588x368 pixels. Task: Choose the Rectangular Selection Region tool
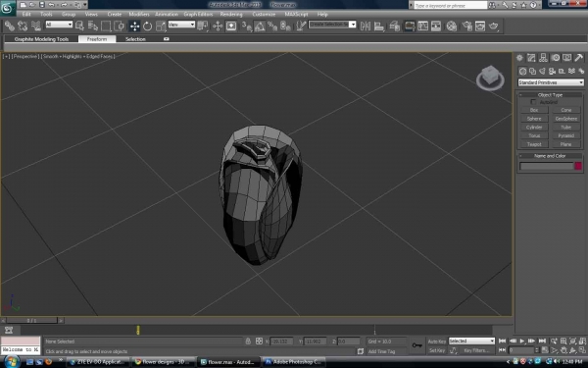click(x=106, y=26)
